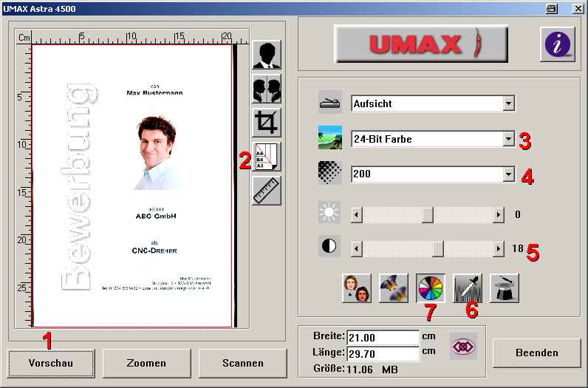Open the purple info button
The width and height of the screenshot is (588, 388).
558,44
